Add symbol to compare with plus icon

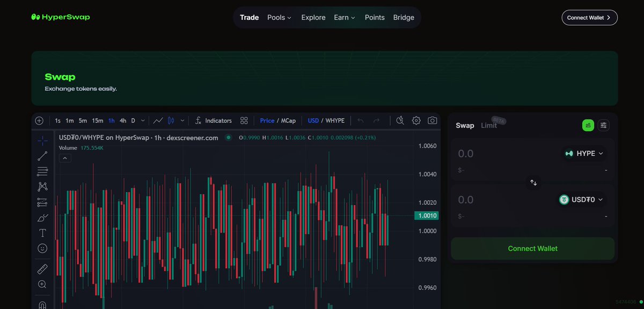[x=39, y=120]
